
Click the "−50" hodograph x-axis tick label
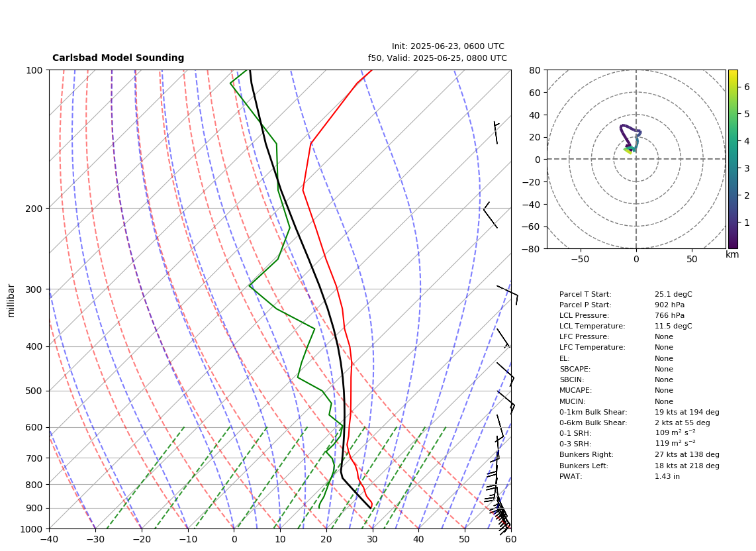coord(580,259)
